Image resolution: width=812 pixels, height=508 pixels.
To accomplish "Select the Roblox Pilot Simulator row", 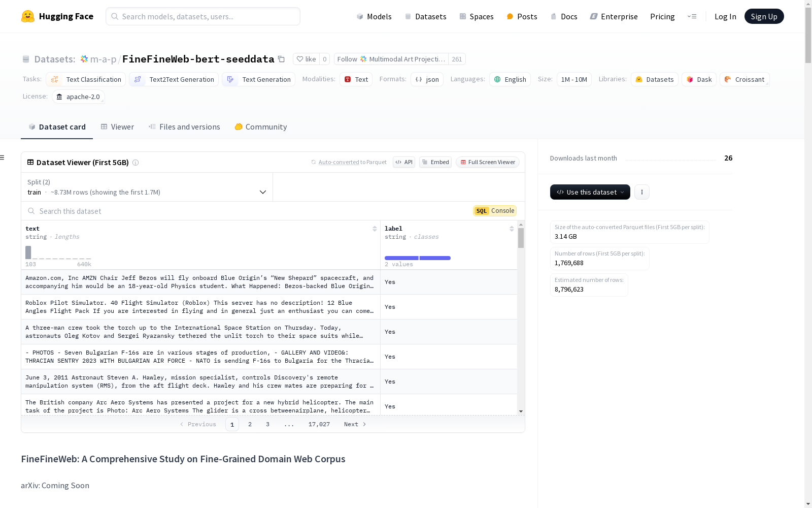I will 269,307.
